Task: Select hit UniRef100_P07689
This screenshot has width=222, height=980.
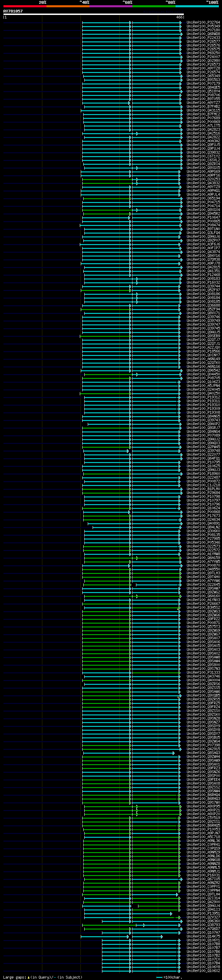Action: coord(203,118)
